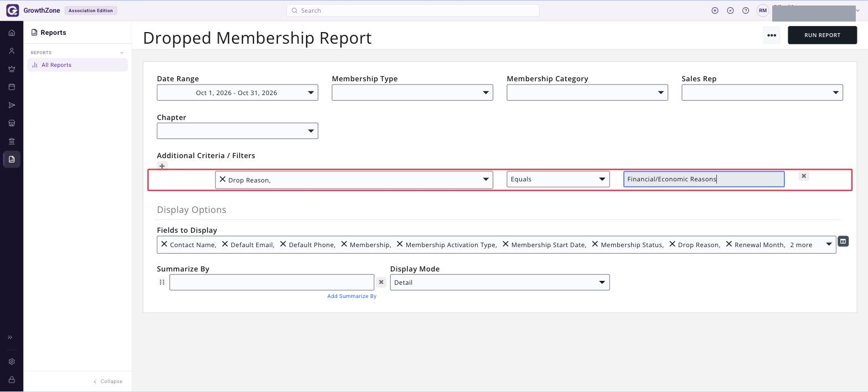Open the help question mark icon
Image resolution: width=868 pixels, height=392 pixels.
746,11
